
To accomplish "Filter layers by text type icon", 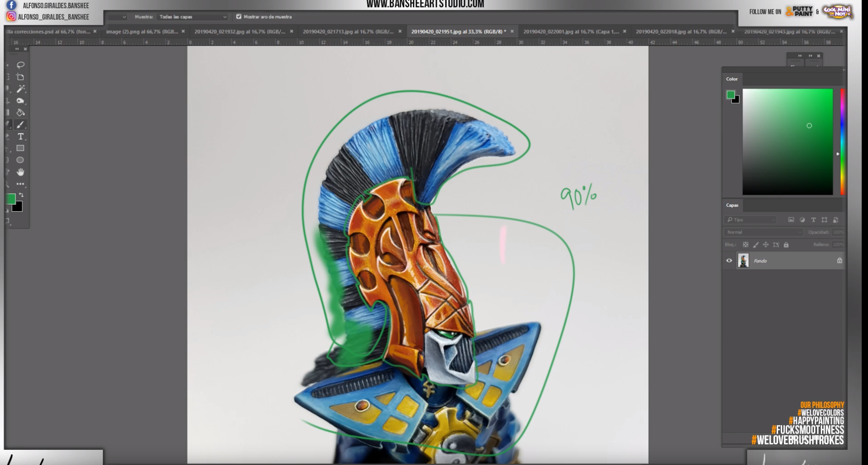I will [x=813, y=220].
